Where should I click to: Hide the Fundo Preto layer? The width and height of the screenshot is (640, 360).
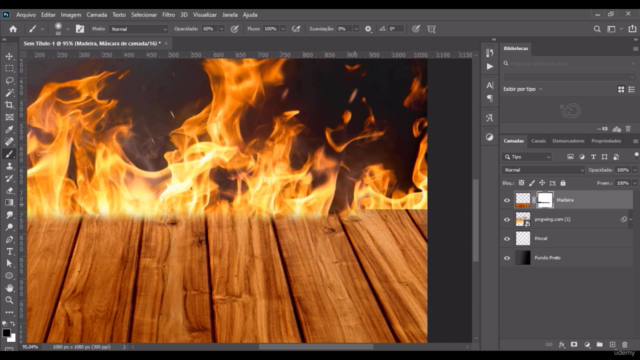(x=507, y=258)
